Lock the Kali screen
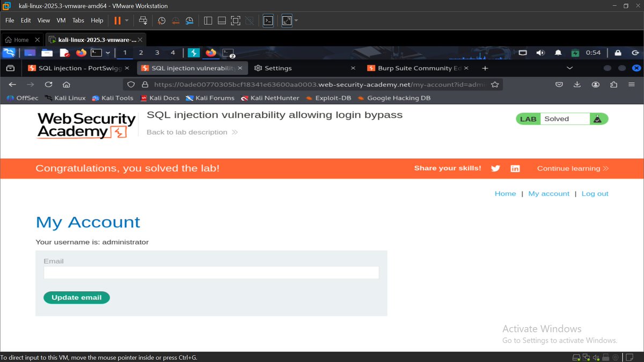Image resolution: width=644 pixels, height=362 pixels. (618, 53)
